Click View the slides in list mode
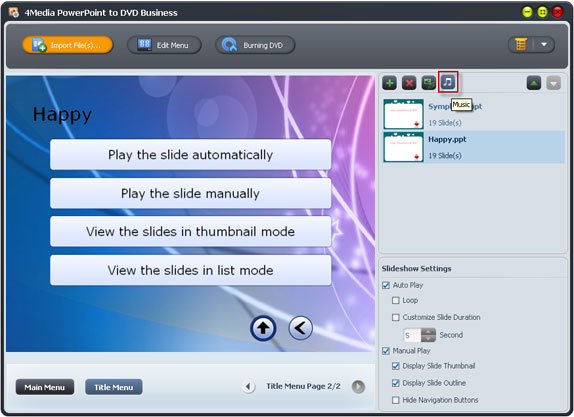This screenshot has height=417, width=574. [190, 270]
